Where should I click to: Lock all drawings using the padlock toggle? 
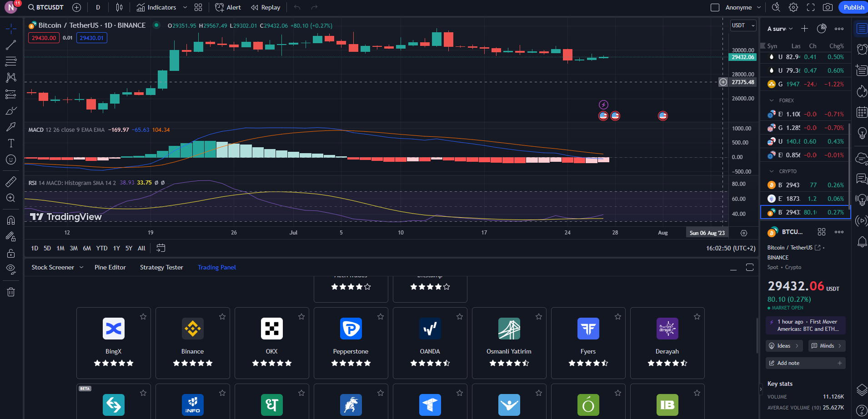pos(11,252)
